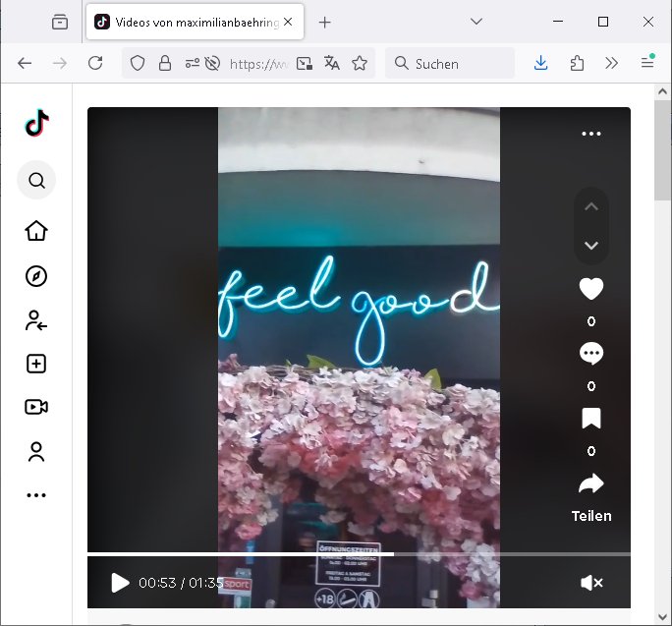
Task: Open the Following feed icon
Action: coord(36,320)
